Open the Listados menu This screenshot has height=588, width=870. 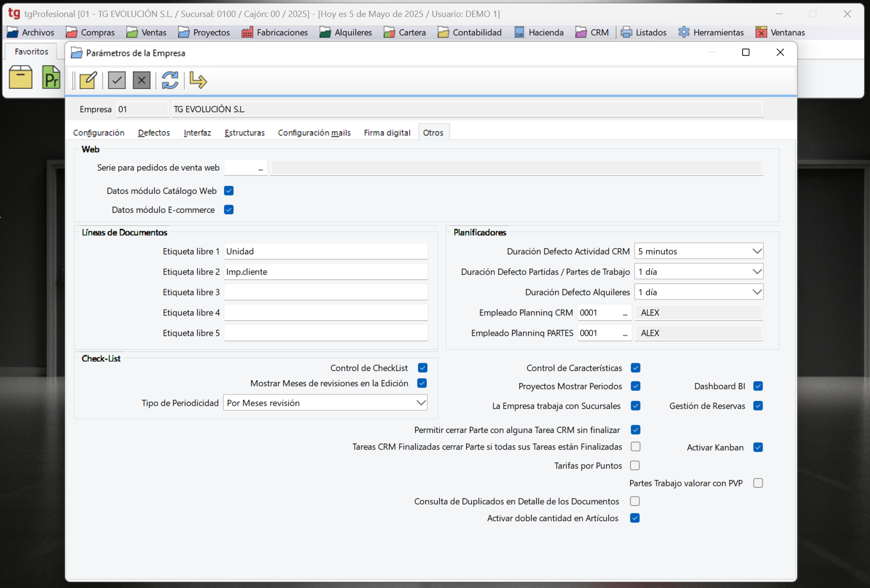(x=644, y=33)
